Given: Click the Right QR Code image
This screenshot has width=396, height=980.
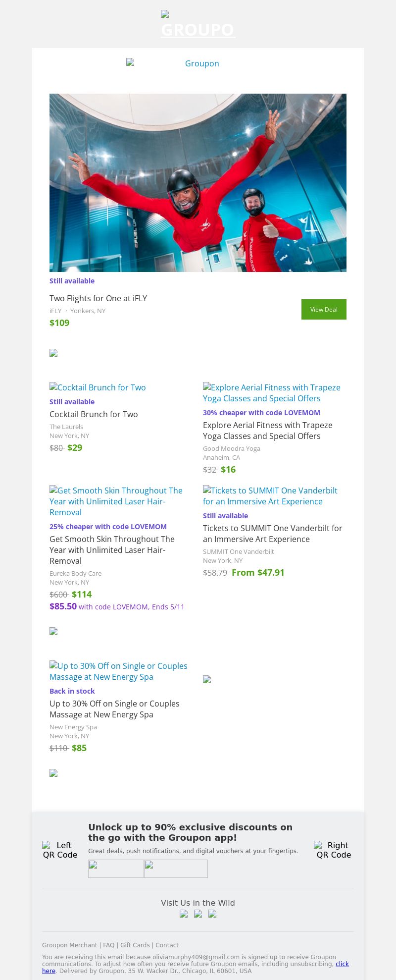Looking at the screenshot, I should (x=333, y=850).
